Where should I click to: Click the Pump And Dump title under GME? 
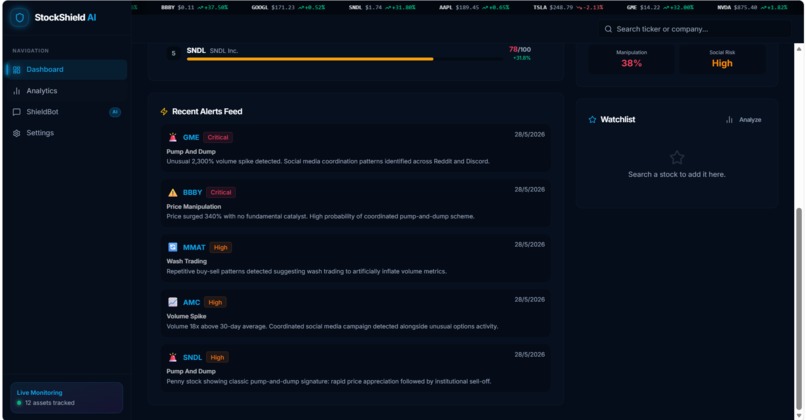pos(191,152)
